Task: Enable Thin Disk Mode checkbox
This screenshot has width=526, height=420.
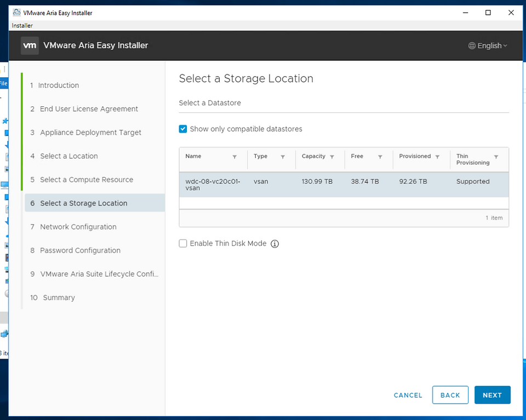Action: pos(183,243)
